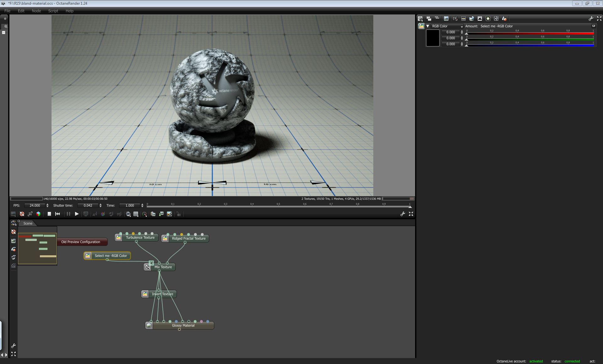603x364 pixels.
Task: Jump to the environment node icon
Action: point(471,19)
